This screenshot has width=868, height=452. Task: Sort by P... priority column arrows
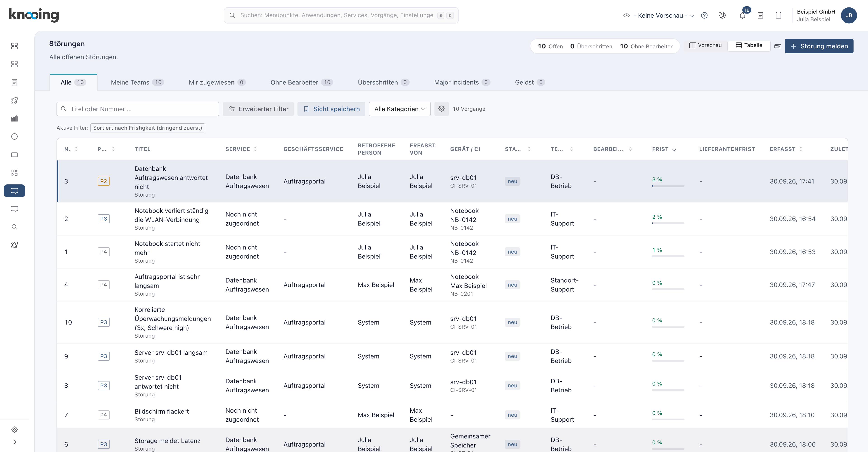click(113, 149)
